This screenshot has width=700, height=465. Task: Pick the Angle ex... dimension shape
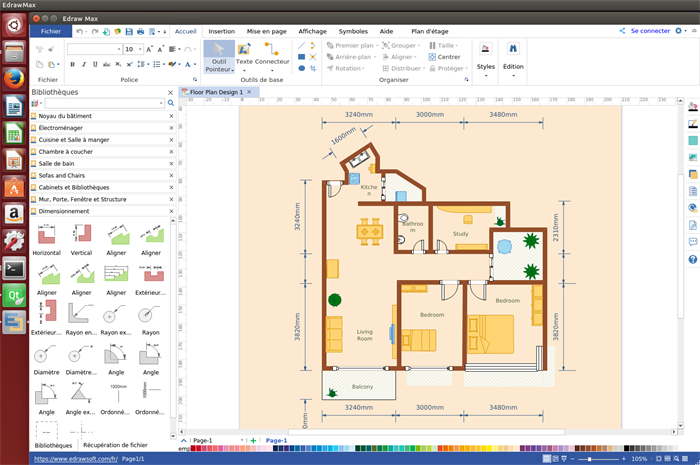80,399
